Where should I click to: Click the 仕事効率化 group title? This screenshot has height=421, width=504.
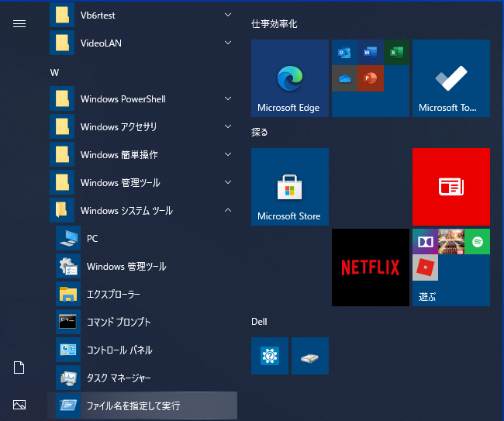tap(274, 23)
